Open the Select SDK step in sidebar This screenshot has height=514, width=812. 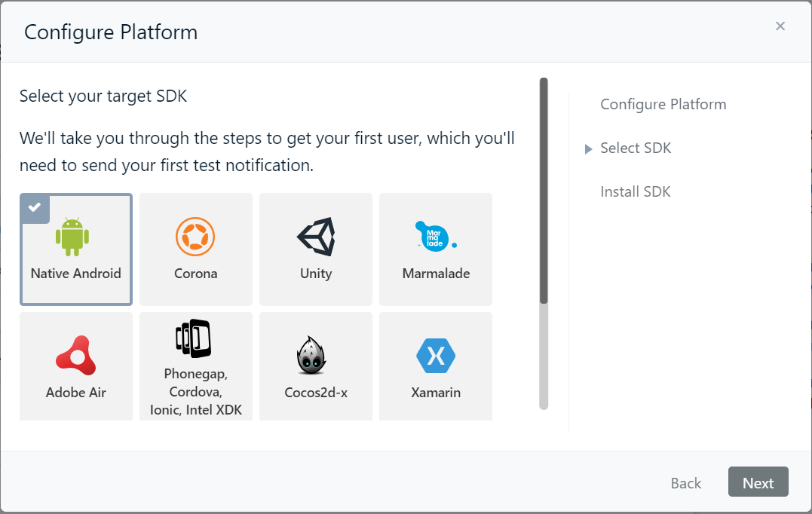point(636,148)
